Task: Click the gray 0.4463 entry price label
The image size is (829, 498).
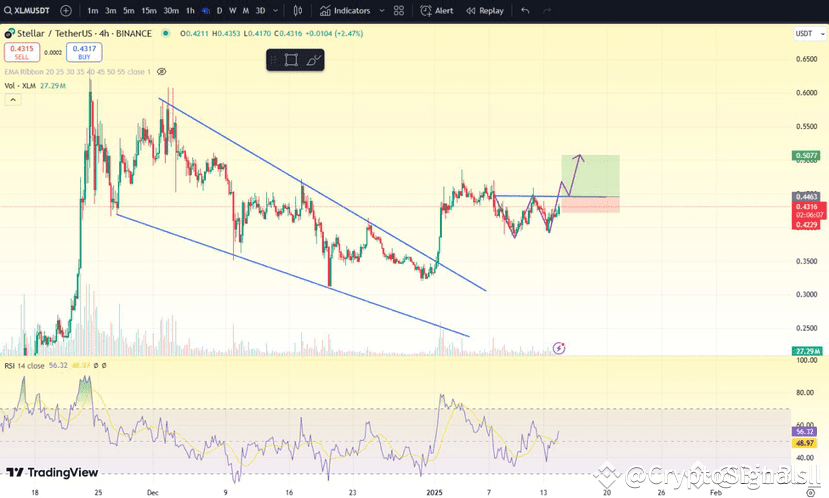Action: [x=806, y=197]
